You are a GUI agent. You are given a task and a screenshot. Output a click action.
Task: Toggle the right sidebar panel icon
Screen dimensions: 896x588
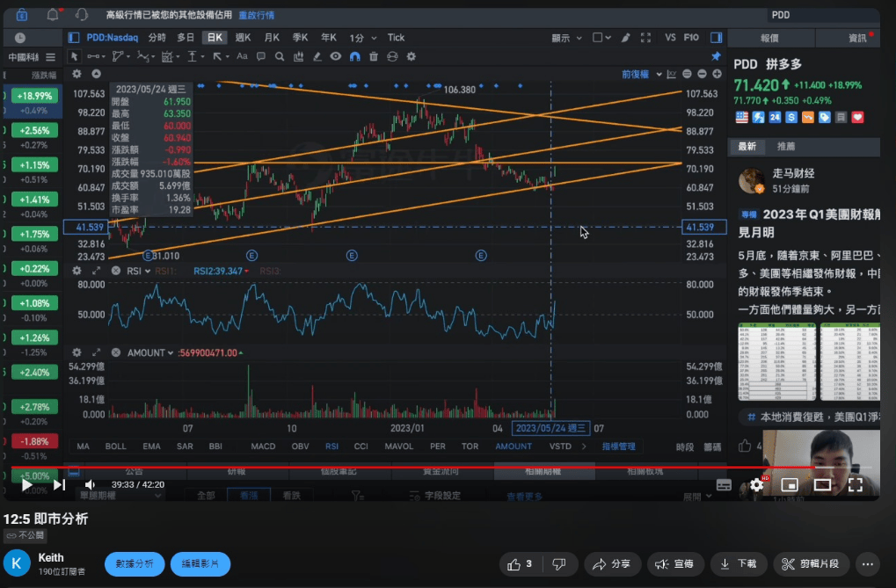[x=716, y=38]
